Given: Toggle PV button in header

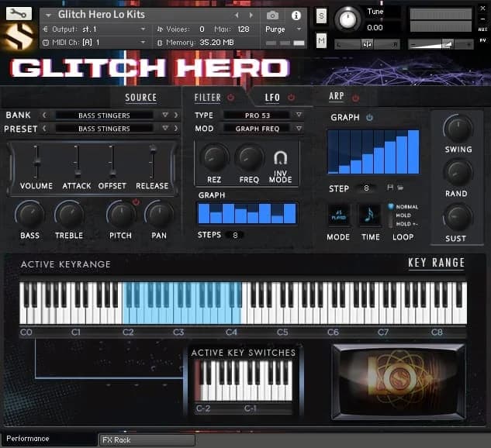Looking at the screenshot, I should tap(482, 40).
